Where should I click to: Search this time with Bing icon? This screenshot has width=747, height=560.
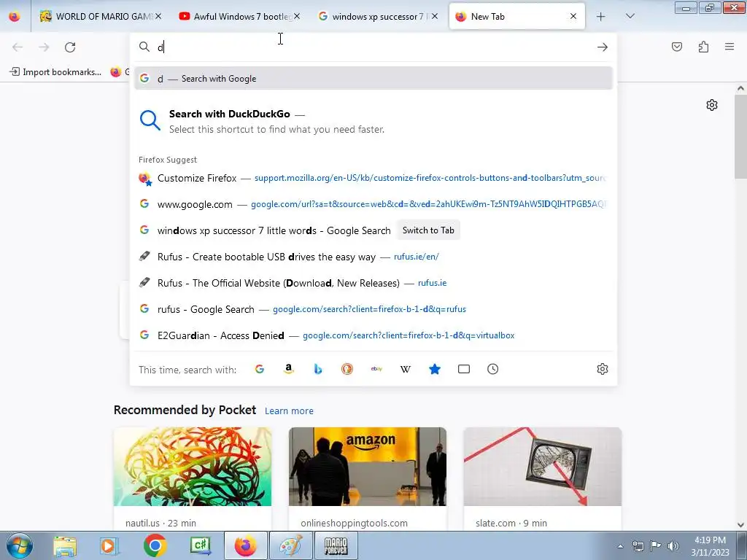click(x=318, y=369)
